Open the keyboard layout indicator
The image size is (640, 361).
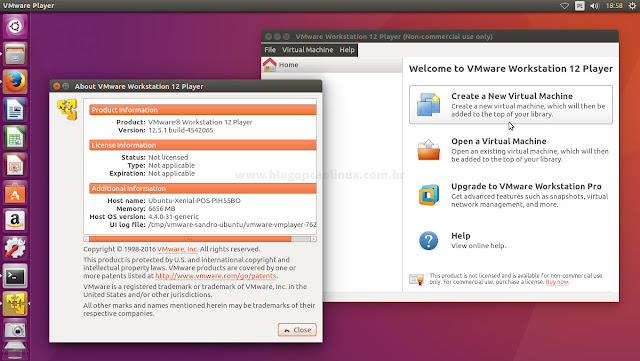pos(580,6)
